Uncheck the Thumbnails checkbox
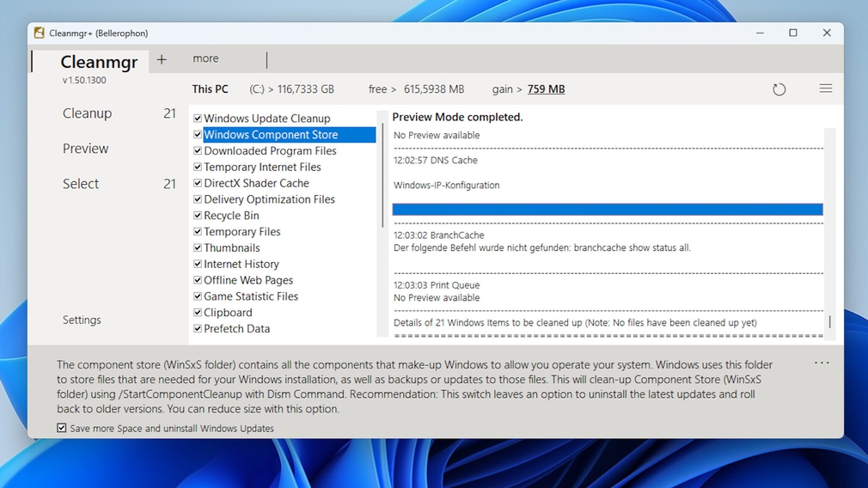The width and height of the screenshot is (868, 488). click(x=198, y=247)
